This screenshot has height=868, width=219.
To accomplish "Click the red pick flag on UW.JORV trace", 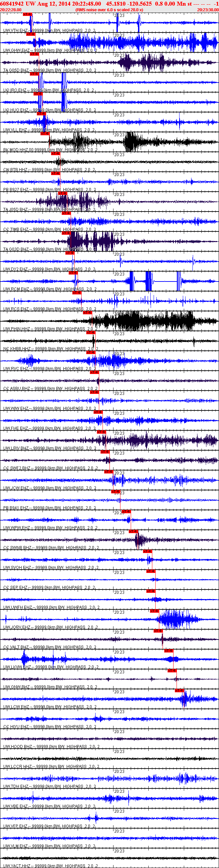I will [154, 611].
